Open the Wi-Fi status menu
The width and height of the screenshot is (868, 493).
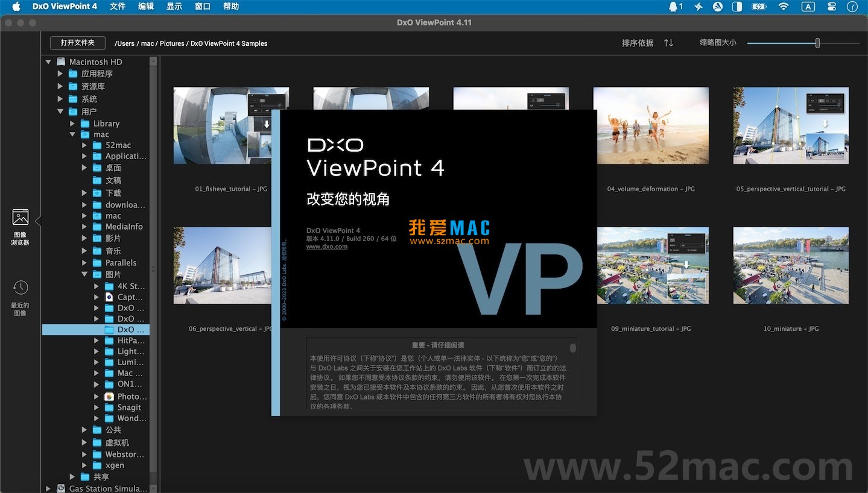pyautogui.click(x=784, y=7)
